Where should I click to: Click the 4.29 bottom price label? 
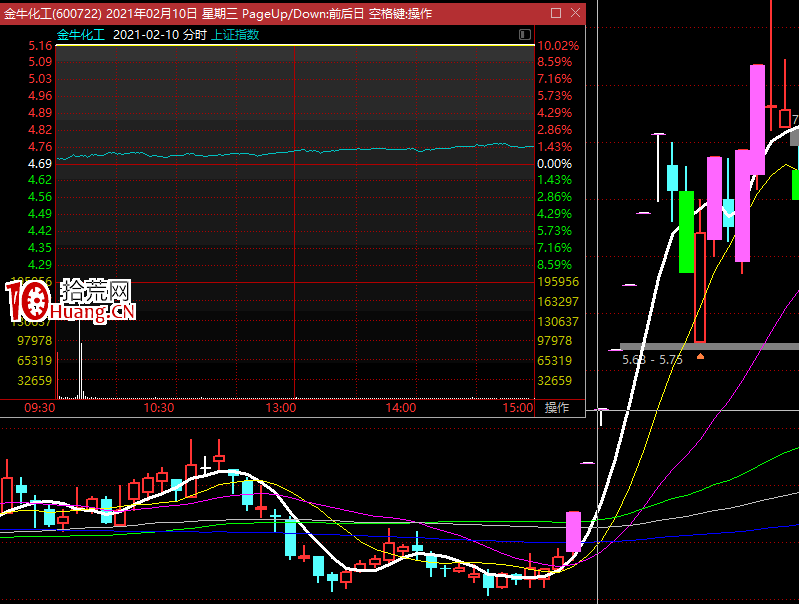(x=40, y=265)
